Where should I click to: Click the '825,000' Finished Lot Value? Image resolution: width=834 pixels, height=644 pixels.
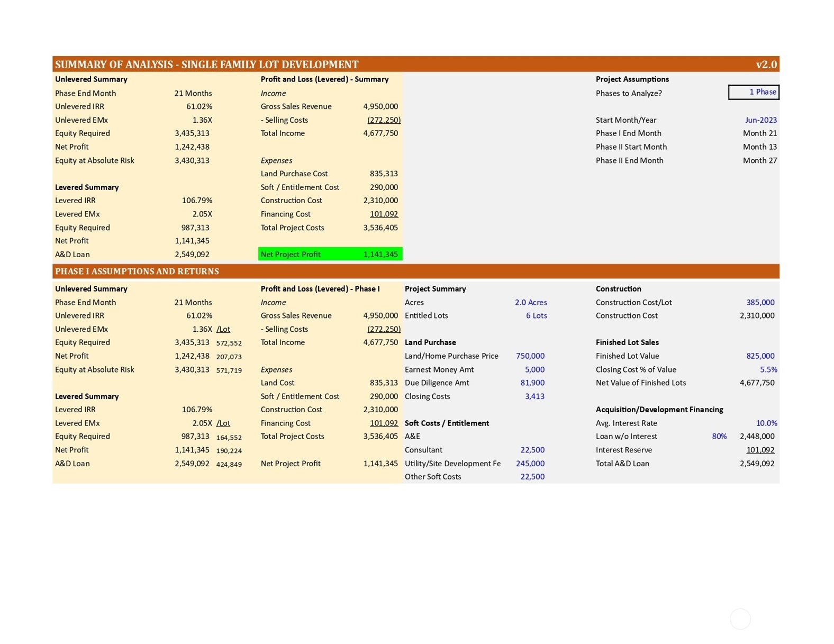pos(760,356)
